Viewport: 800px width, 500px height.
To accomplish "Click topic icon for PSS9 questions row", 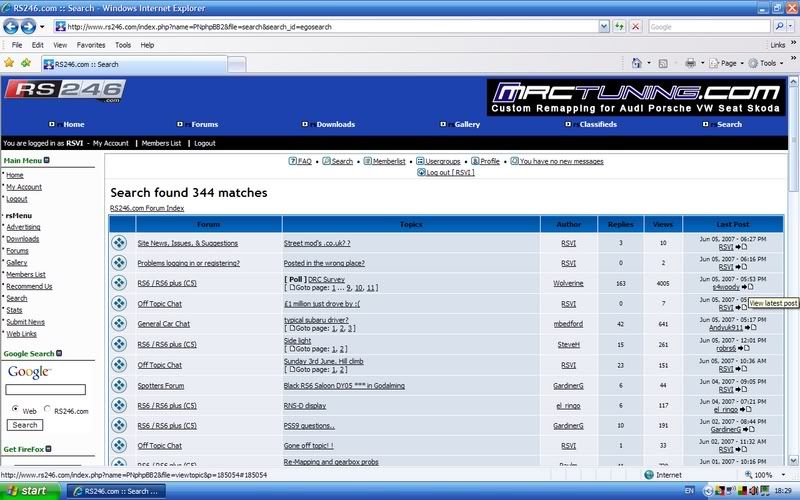I will pos(119,425).
